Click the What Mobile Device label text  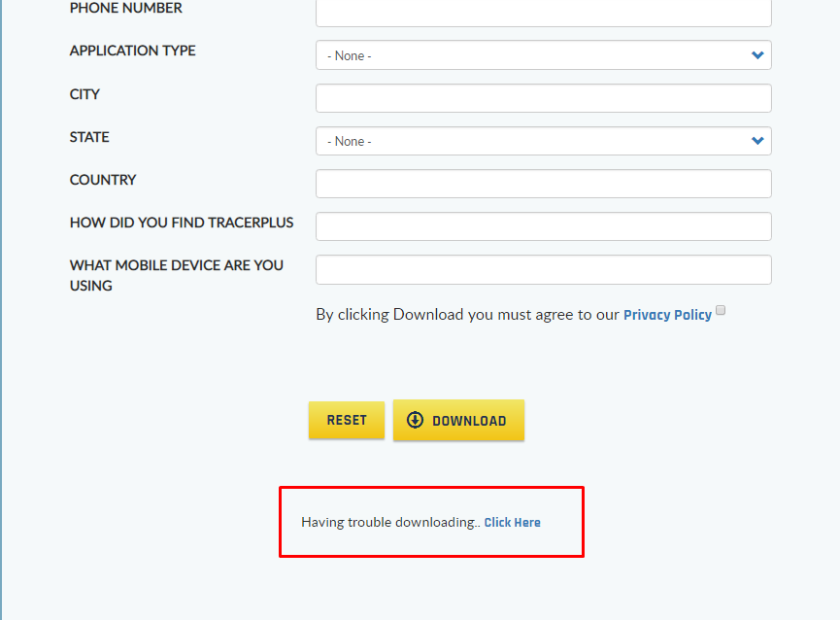pyautogui.click(x=176, y=275)
